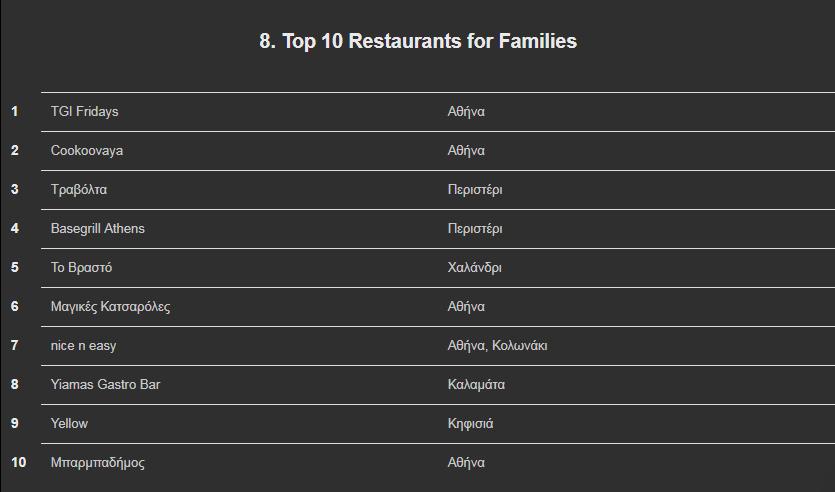Select Αθήνα, Κολωνάκι location text
835x492 pixels.
(497, 346)
